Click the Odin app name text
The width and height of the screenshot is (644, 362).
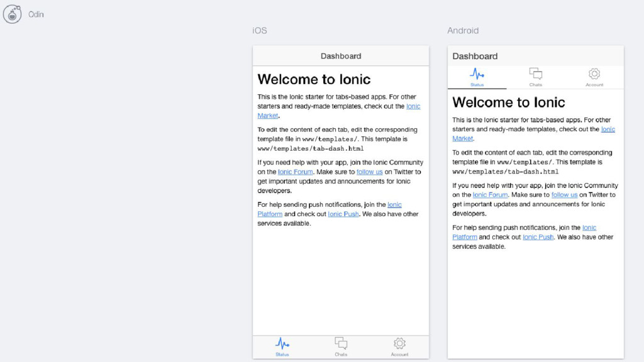click(x=36, y=14)
